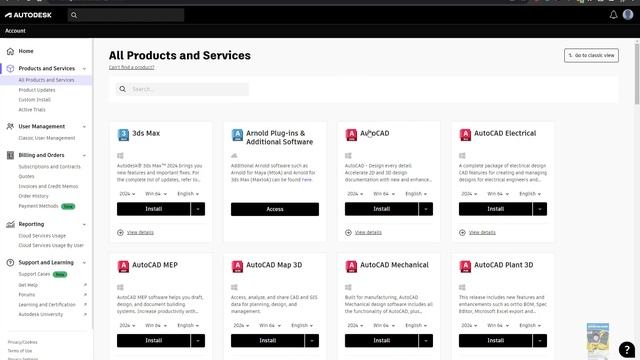Open Custom Install in sidebar
The height and width of the screenshot is (360, 640).
point(35,100)
